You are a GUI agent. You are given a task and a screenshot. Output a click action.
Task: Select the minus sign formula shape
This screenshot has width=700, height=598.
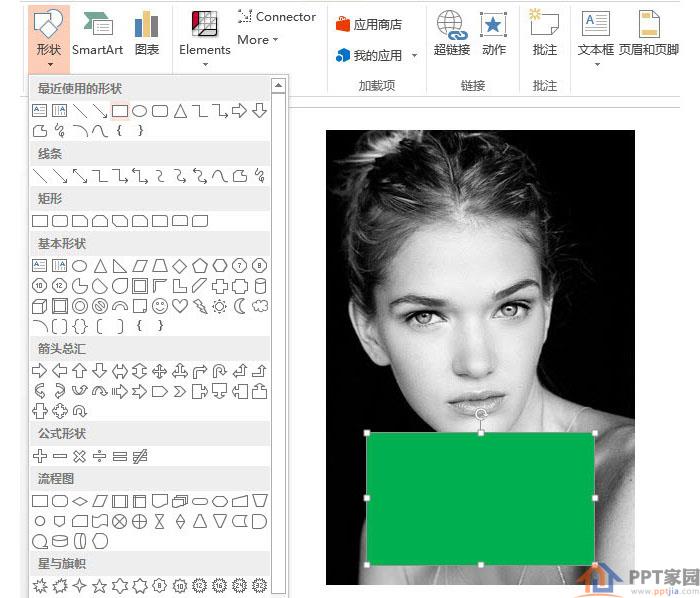[60, 456]
